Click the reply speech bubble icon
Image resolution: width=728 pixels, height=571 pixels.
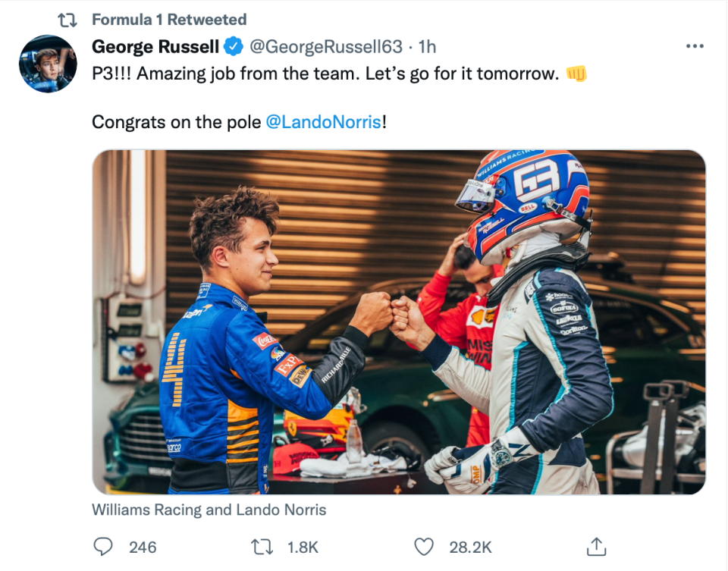[x=102, y=547]
